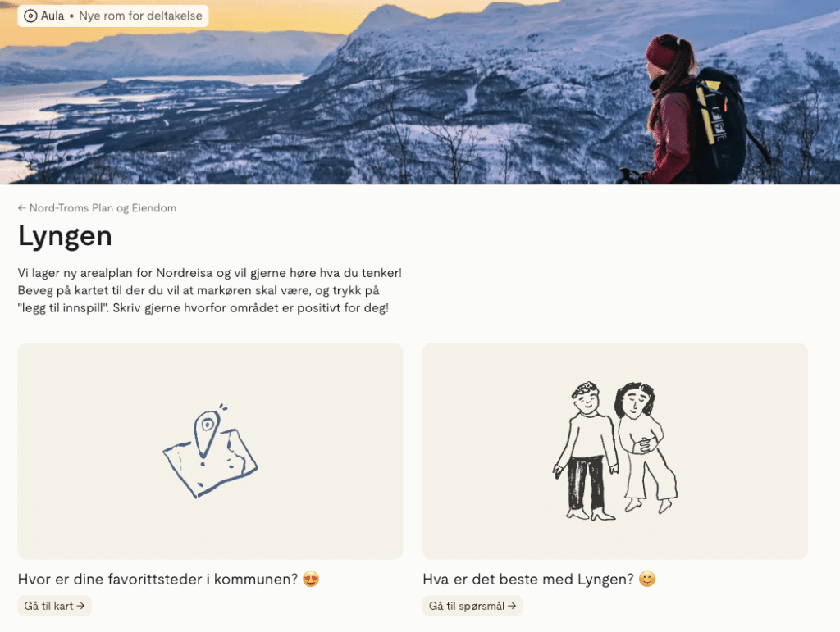This screenshot has height=632, width=840.
Task: Click the heart-eyes emoji after kommunen
Action: pyautogui.click(x=311, y=579)
